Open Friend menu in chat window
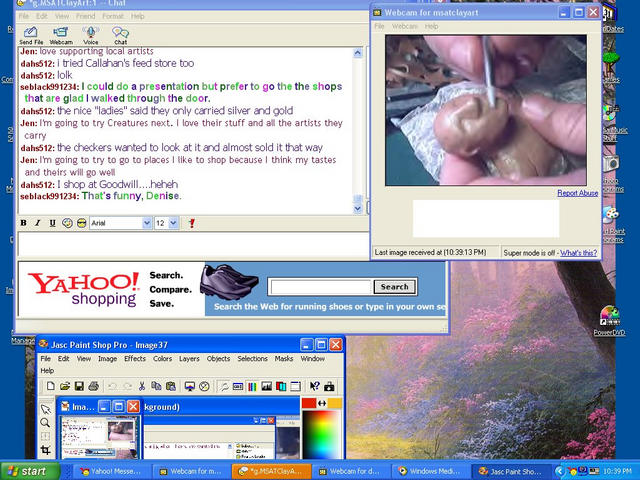The height and width of the screenshot is (480, 640). click(x=85, y=16)
